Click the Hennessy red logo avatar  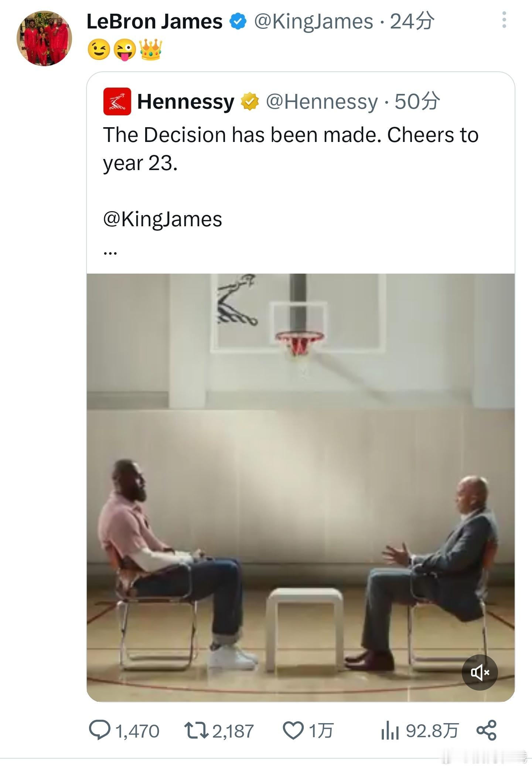(x=117, y=101)
